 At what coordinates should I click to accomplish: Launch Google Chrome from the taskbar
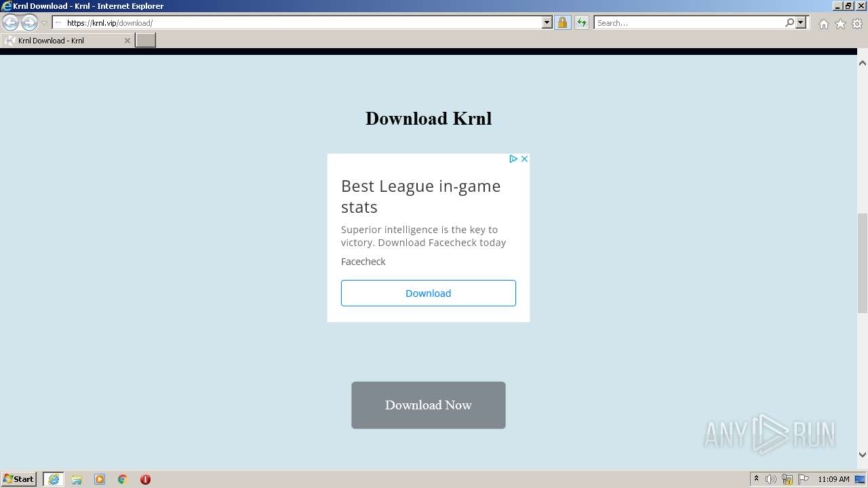(123, 479)
